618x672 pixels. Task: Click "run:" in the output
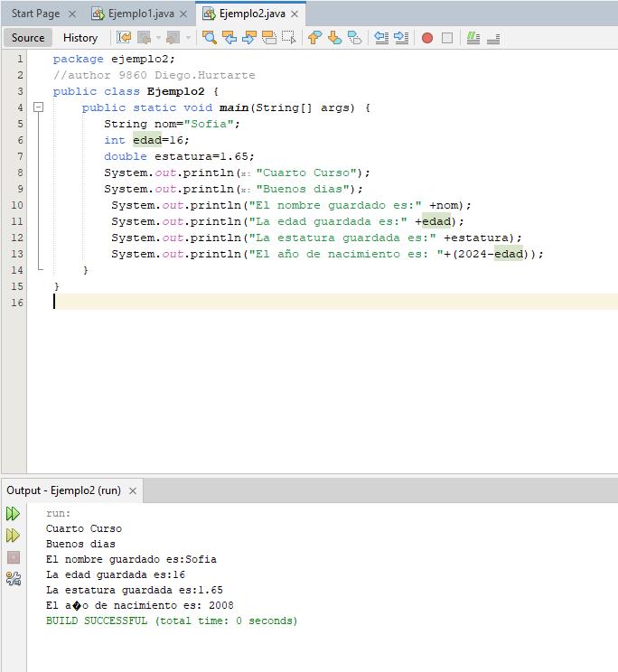coord(59,513)
